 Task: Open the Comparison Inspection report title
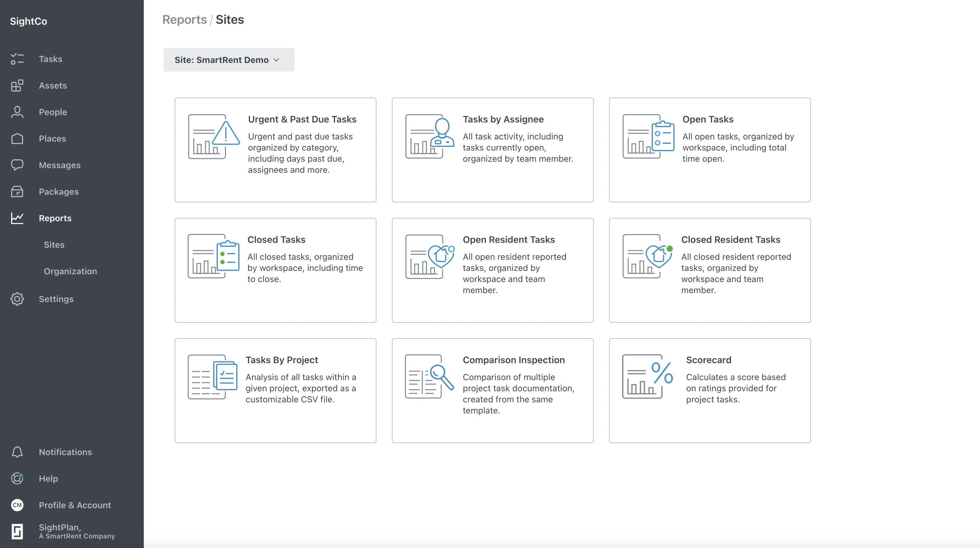pyautogui.click(x=513, y=360)
